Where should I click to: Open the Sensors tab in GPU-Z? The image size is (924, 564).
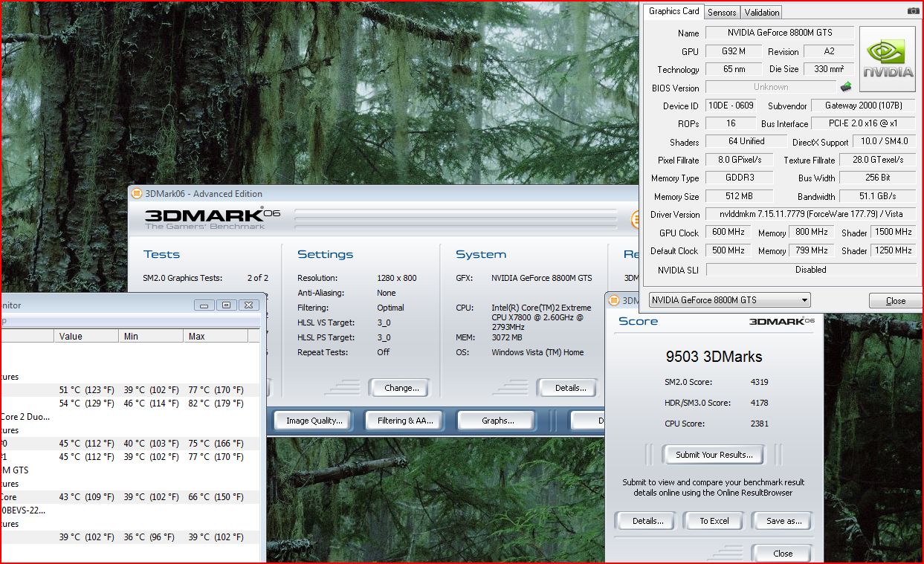[722, 12]
